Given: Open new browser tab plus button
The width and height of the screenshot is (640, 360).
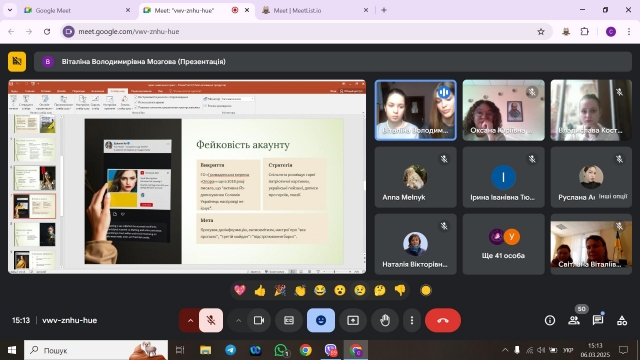Looking at the screenshot, I should coord(384,10).
